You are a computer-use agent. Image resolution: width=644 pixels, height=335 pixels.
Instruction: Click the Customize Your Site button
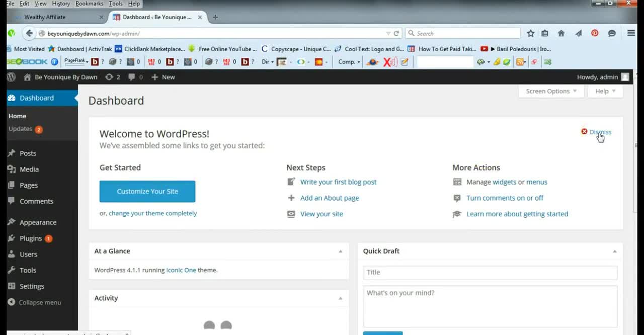click(147, 192)
